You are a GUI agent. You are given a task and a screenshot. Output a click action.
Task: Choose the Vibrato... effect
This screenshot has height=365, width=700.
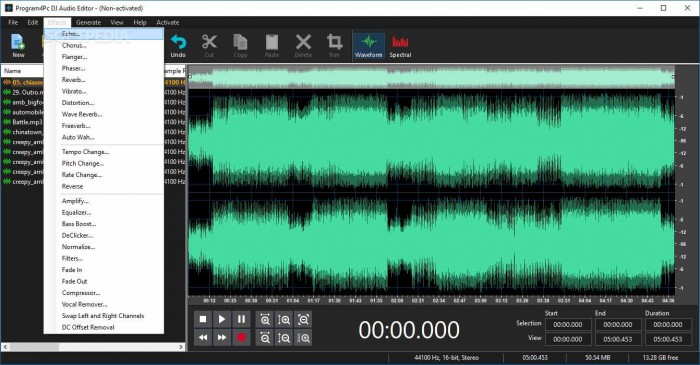pyautogui.click(x=104, y=91)
